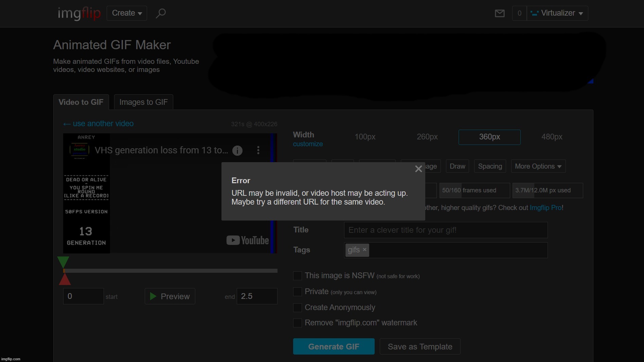Expand the More Options dropdown
Screen dimensions: 644x362
click(x=538, y=166)
